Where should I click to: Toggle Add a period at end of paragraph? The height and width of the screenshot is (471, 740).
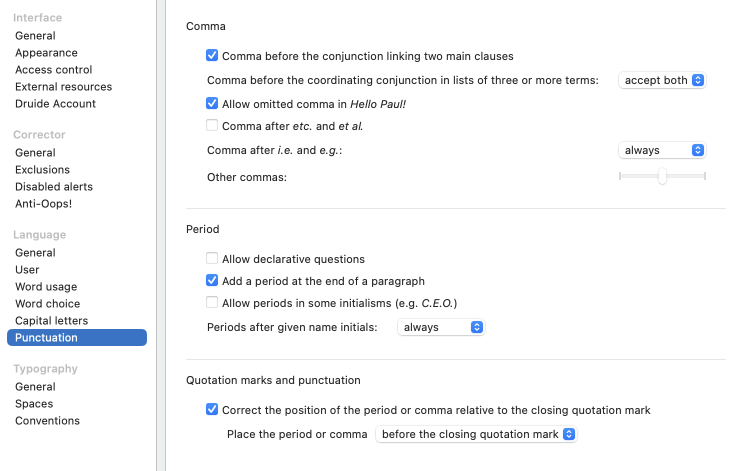point(212,281)
